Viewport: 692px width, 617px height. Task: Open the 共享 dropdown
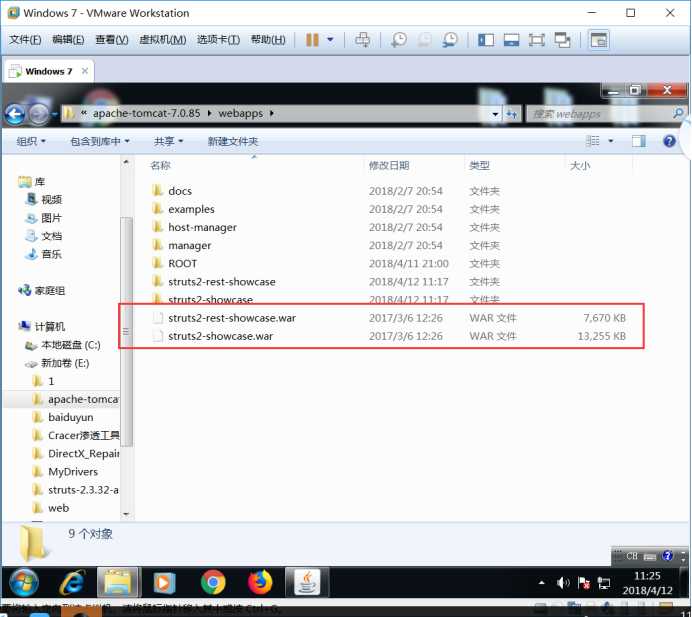point(168,141)
